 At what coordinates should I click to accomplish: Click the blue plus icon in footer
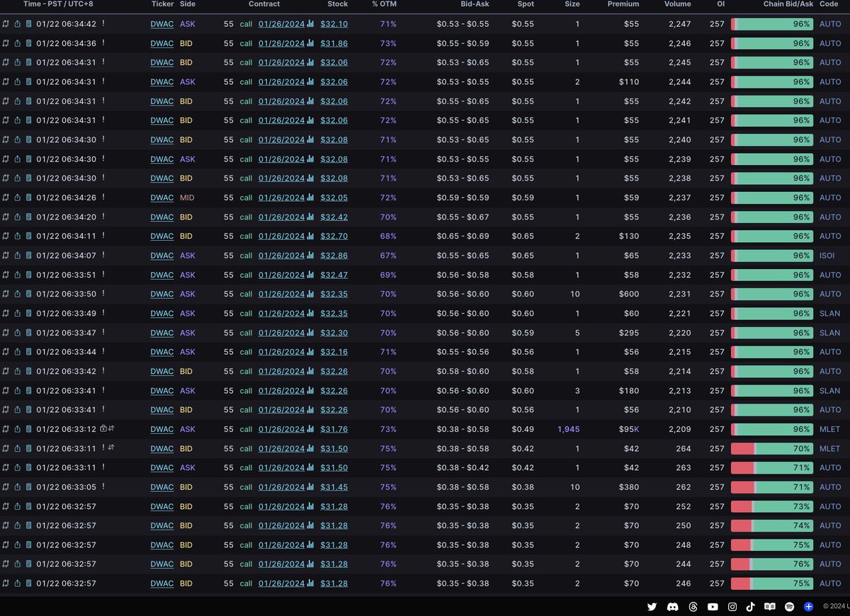809,607
